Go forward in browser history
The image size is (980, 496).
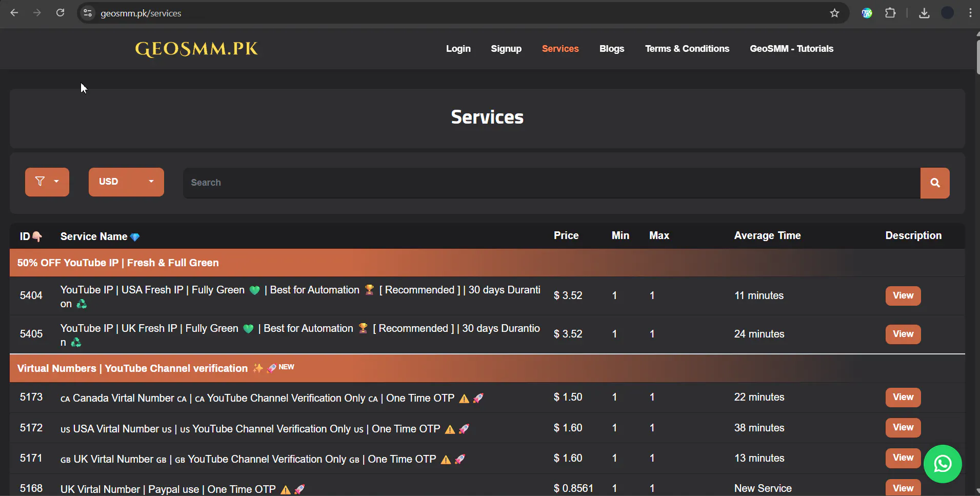(x=37, y=13)
